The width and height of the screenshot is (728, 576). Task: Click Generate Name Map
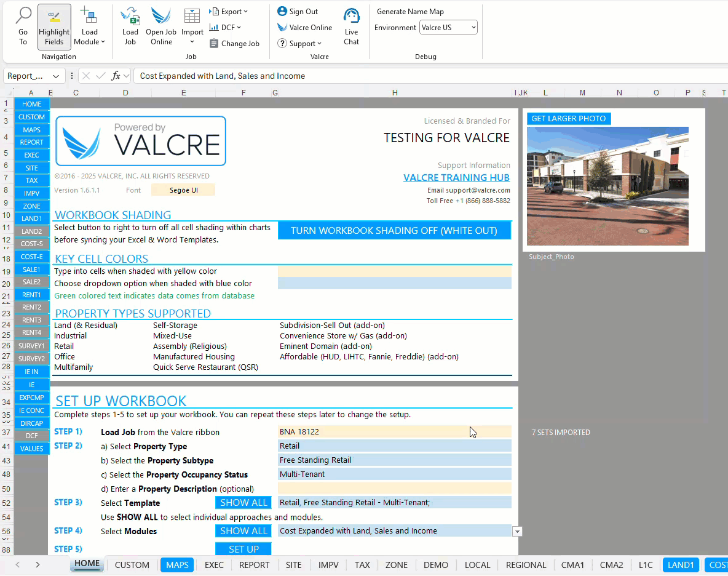point(410,12)
